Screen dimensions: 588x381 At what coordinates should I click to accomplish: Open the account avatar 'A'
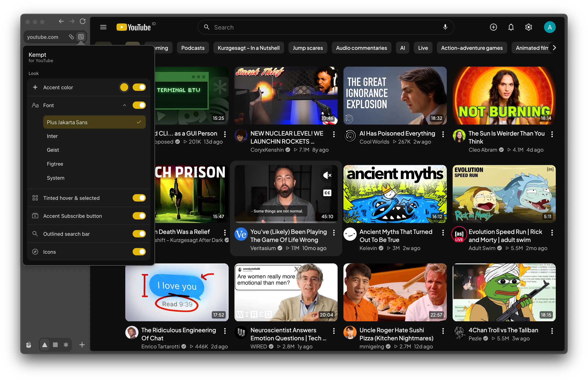point(550,27)
